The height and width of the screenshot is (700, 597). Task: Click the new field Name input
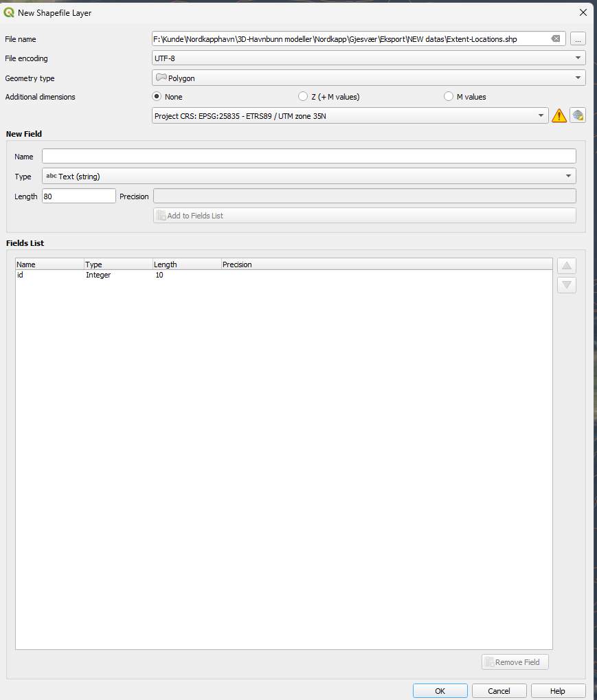coord(308,157)
